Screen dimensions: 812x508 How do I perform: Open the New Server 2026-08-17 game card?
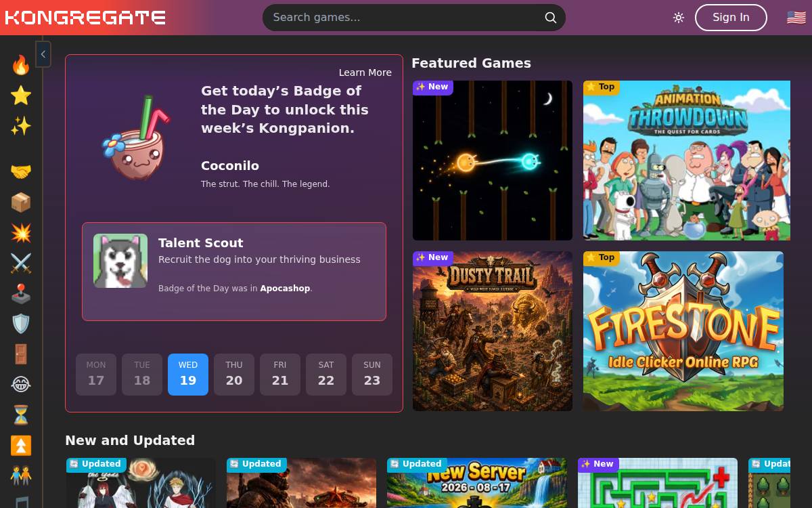coord(477,483)
